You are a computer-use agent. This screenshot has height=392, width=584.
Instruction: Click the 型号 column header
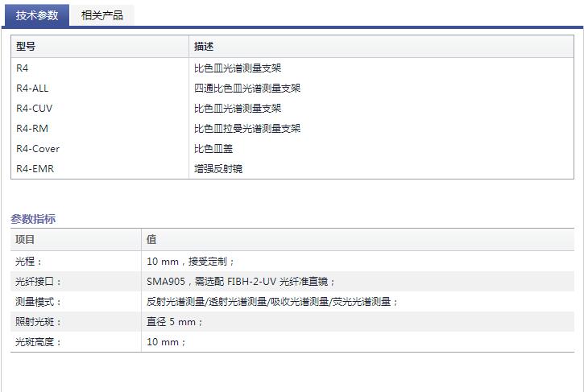(26, 47)
